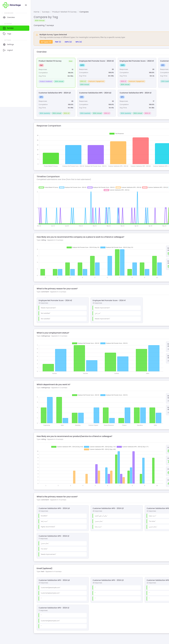Open the Customer Satisfaction NPS 2024 Q3 card
Image resolution: width=169 pixels, height=644 pixels.
pos(56,103)
